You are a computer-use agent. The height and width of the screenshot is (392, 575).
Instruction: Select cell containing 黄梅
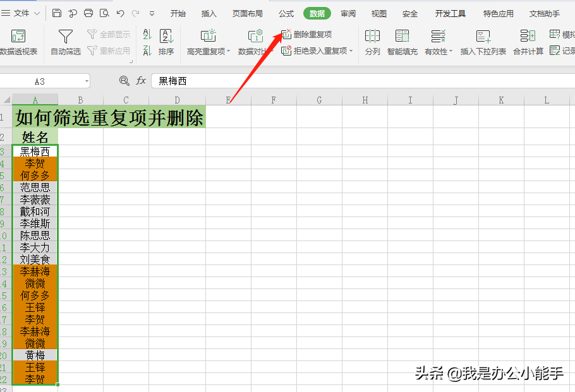coord(35,355)
